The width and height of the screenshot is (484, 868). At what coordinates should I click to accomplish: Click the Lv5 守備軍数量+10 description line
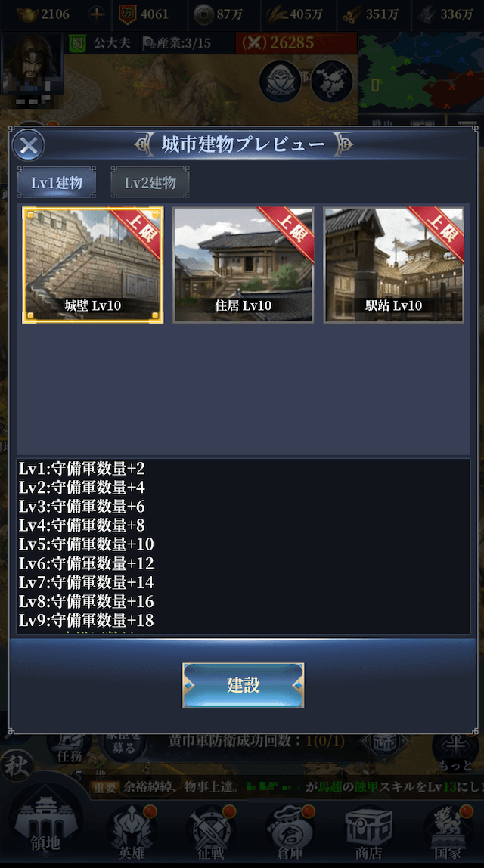(86, 544)
